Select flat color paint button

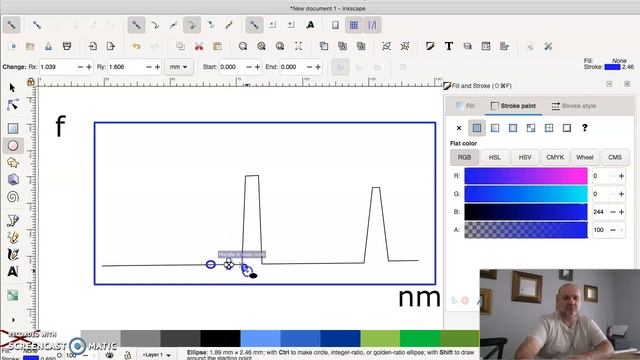[x=477, y=128]
